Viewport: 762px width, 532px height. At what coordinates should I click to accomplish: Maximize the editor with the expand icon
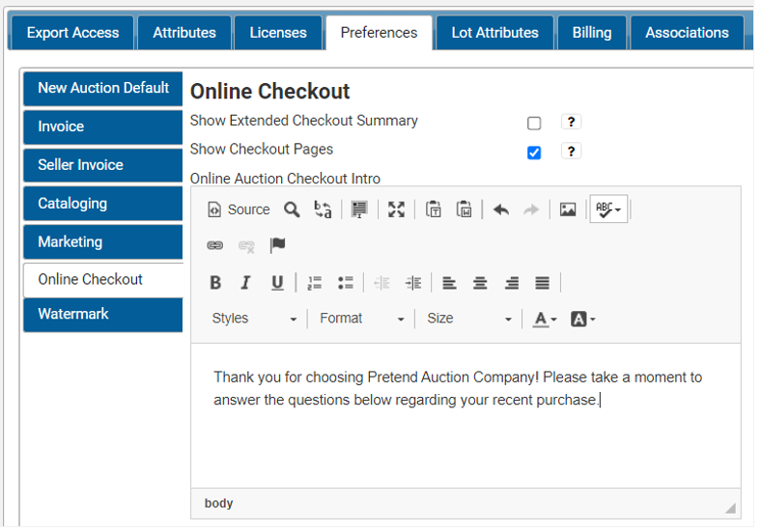coord(396,210)
